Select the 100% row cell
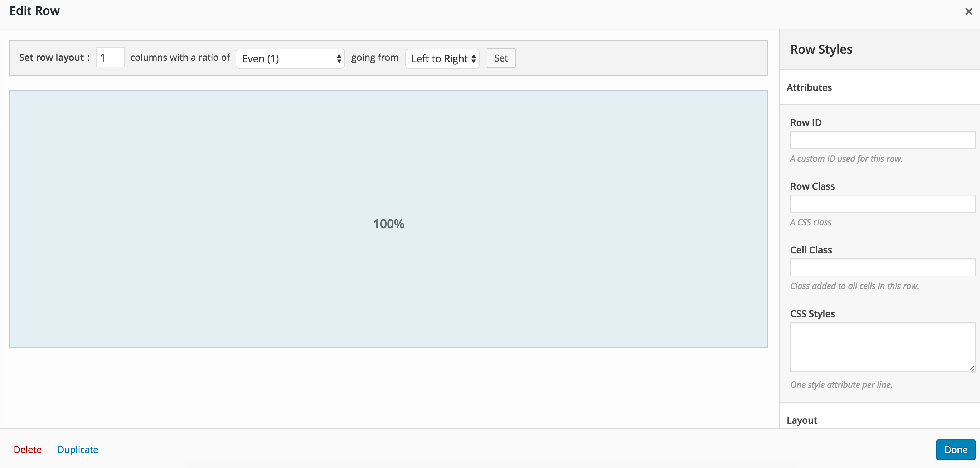980x468 pixels. [388, 219]
